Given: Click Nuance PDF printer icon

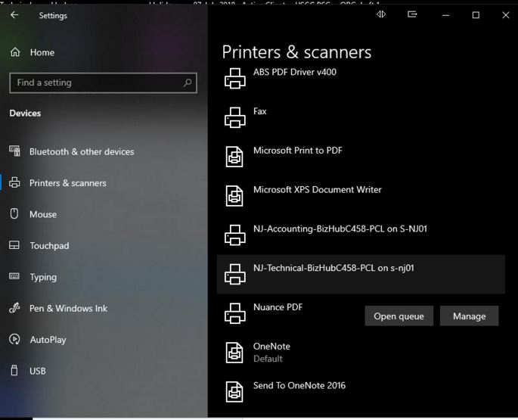Looking at the screenshot, I should [235, 313].
